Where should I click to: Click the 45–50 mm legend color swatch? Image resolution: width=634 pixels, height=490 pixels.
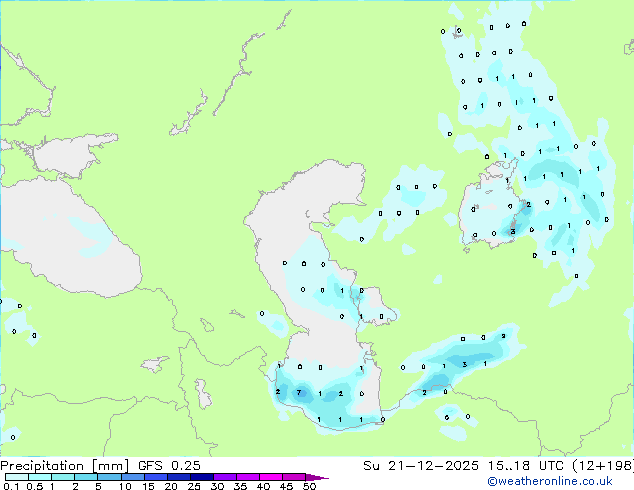click(x=294, y=477)
